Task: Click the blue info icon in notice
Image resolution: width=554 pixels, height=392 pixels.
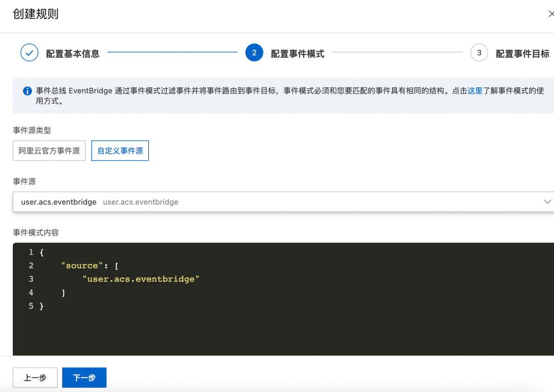Action: click(x=27, y=91)
